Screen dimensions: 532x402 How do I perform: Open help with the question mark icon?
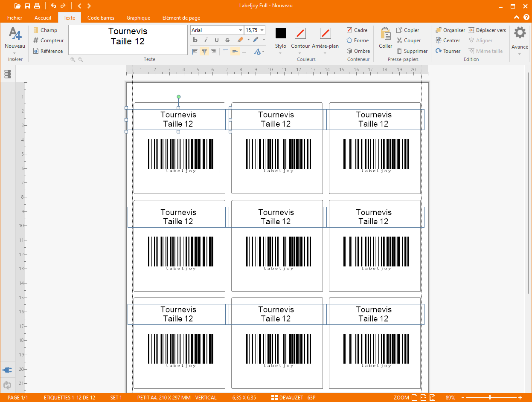[526, 17]
